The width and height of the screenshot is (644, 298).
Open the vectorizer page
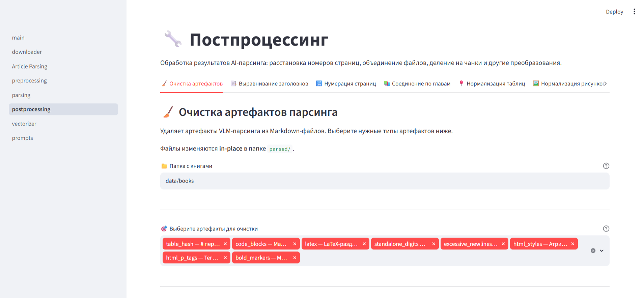tap(63, 124)
